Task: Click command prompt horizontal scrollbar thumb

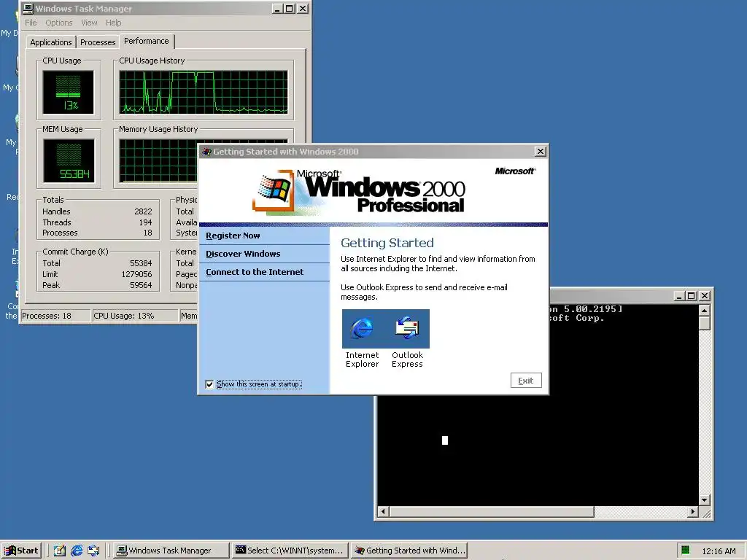Action: click(492, 512)
